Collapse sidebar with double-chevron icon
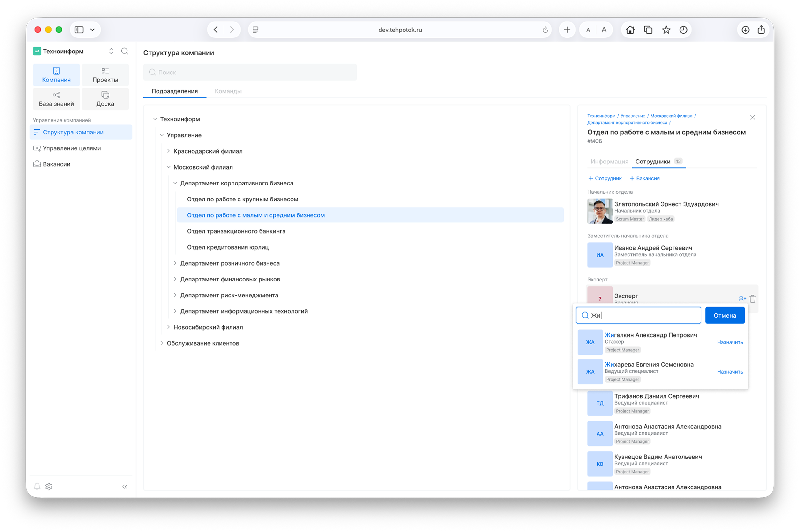Image resolution: width=800 pixels, height=532 pixels. click(125, 487)
